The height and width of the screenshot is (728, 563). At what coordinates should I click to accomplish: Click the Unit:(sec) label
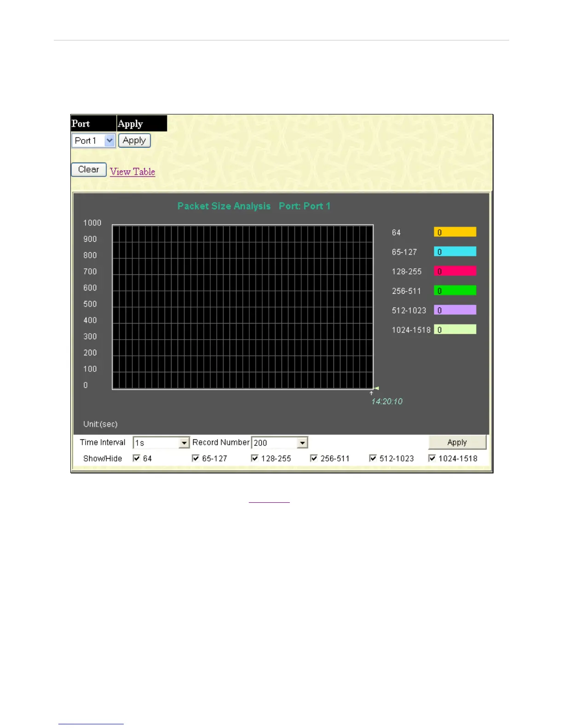point(100,424)
